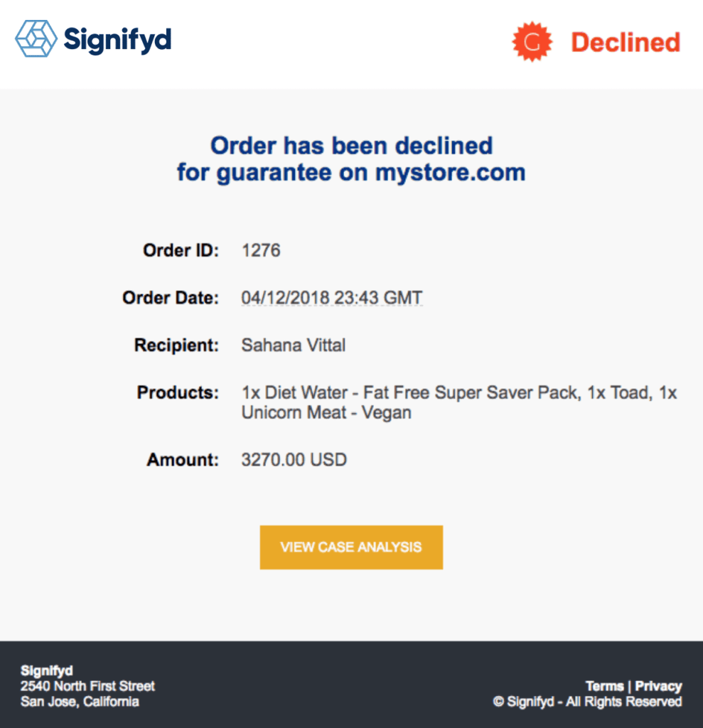This screenshot has height=728, width=703.
Task: Click the products list text
Action: pos(458,402)
